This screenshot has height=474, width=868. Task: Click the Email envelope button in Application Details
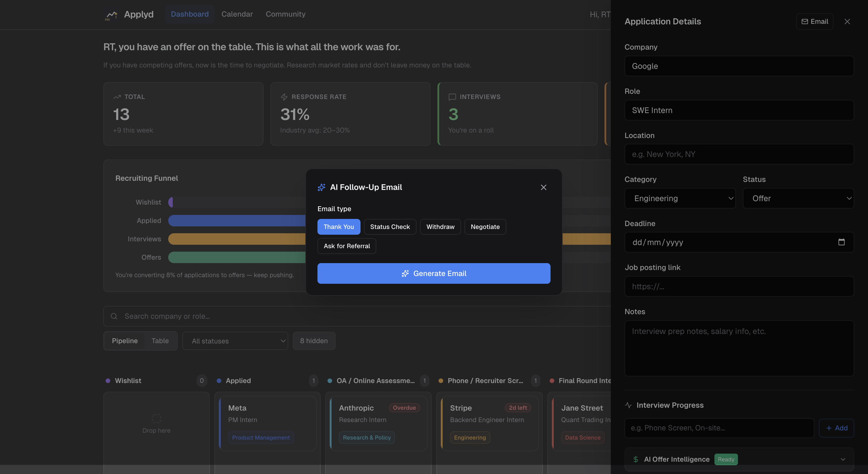[x=814, y=22]
